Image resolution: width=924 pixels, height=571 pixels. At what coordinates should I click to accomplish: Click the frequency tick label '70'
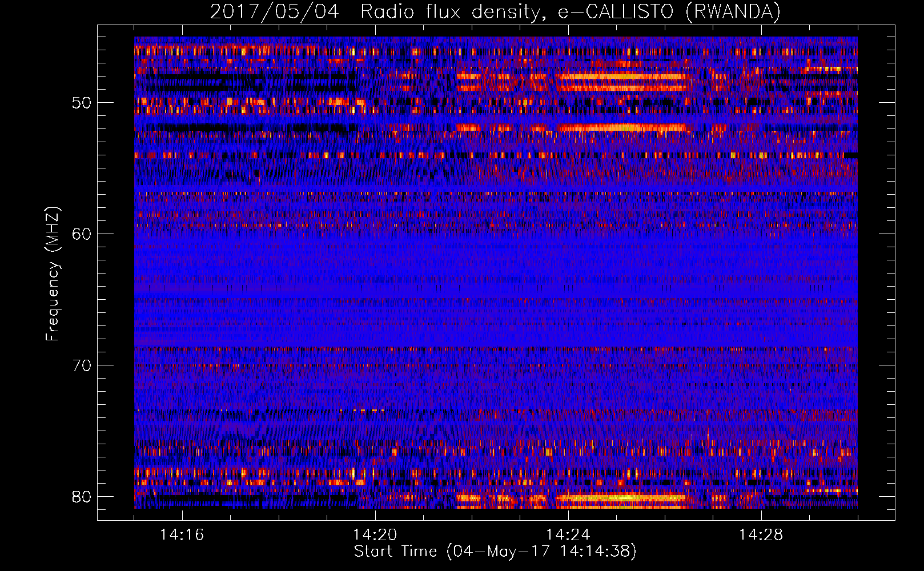[x=82, y=365]
